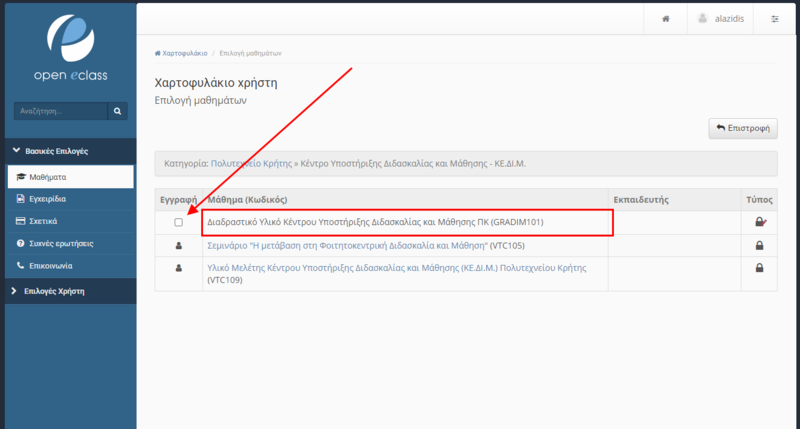Open Σχετικά in the sidebar
Screen dimensions: 800x429
tap(70, 221)
